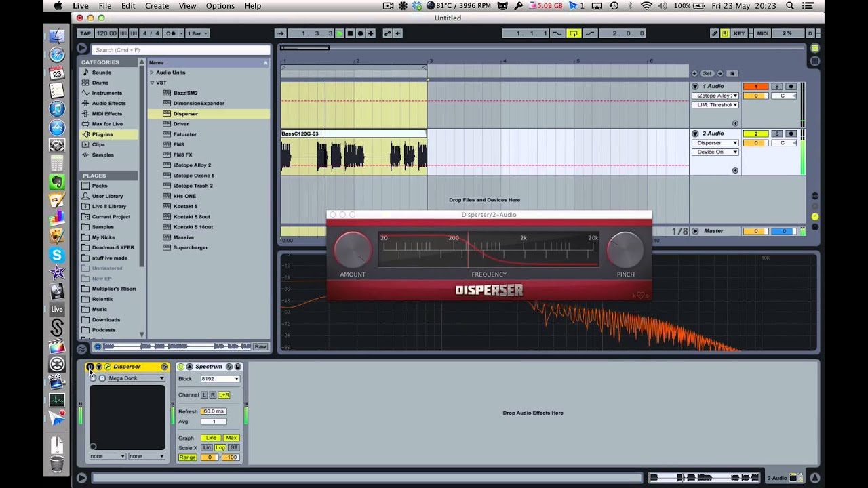The height and width of the screenshot is (488, 868).
Task: Select Audio Effects category in browser
Action: [x=108, y=103]
